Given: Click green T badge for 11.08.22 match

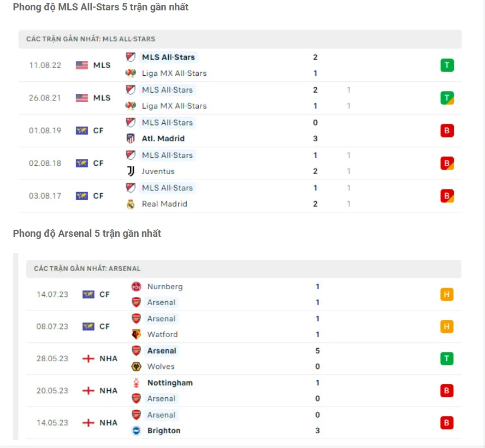Looking at the screenshot, I should click(447, 65).
